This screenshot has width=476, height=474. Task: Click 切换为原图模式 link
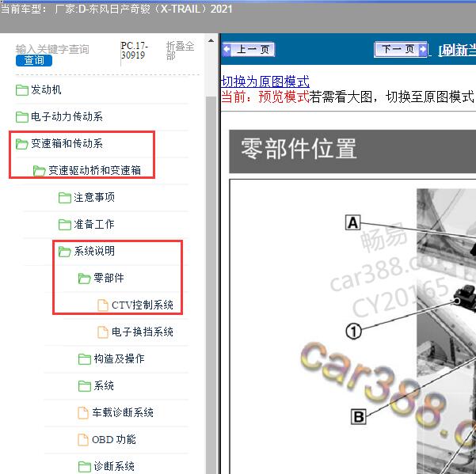pyautogui.click(x=265, y=82)
